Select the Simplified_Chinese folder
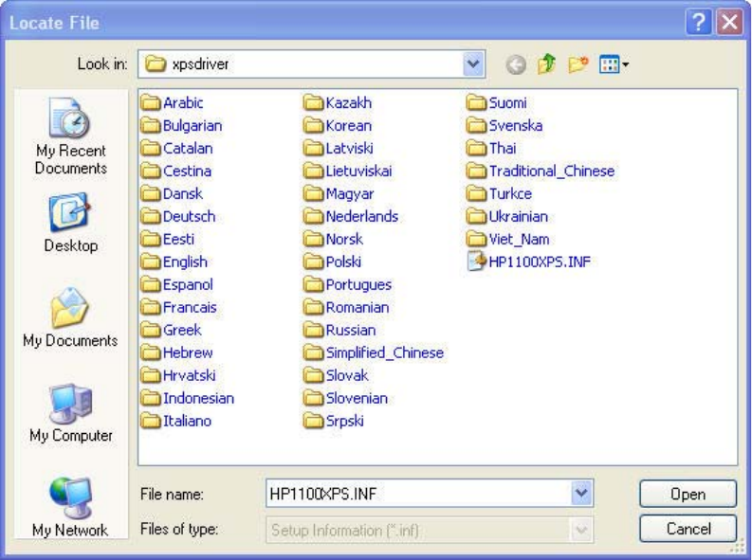The width and height of the screenshot is (752, 560). point(374,352)
